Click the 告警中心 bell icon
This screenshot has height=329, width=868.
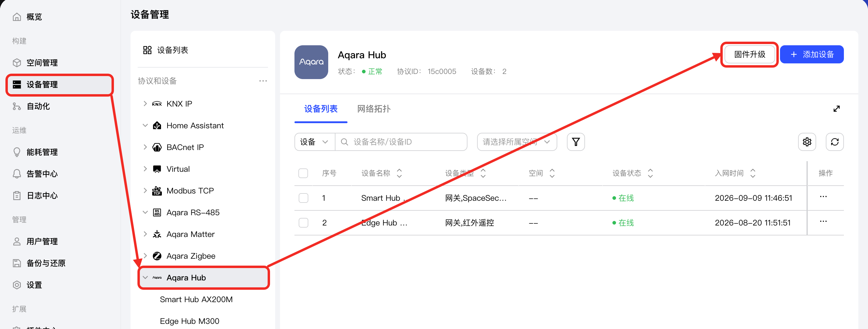[17, 174]
